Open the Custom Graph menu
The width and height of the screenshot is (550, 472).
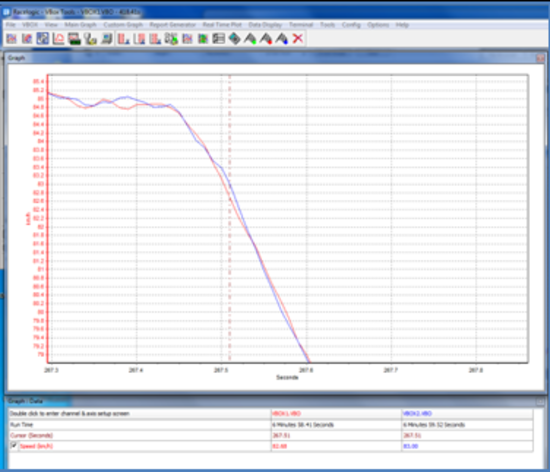(123, 25)
